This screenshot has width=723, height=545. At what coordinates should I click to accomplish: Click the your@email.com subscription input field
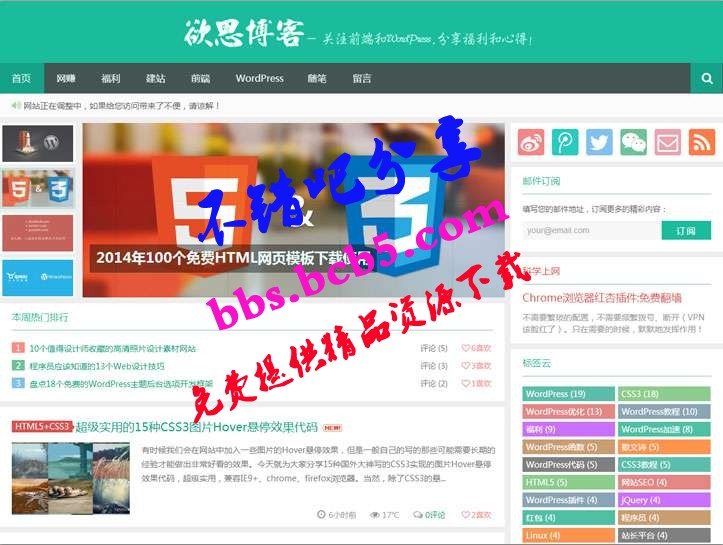pyautogui.click(x=591, y=231)
